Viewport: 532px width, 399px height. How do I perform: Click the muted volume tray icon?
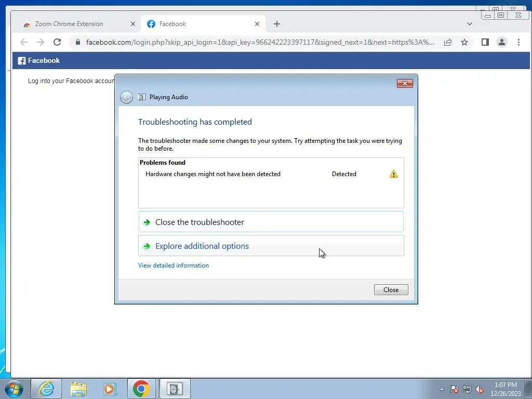pos(480,390)
